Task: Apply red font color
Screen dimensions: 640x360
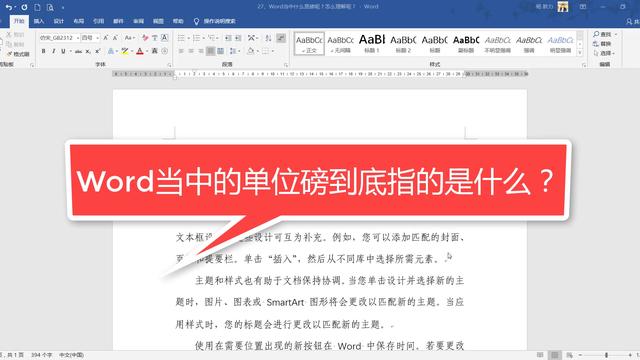Action: [x=140, y=51]
